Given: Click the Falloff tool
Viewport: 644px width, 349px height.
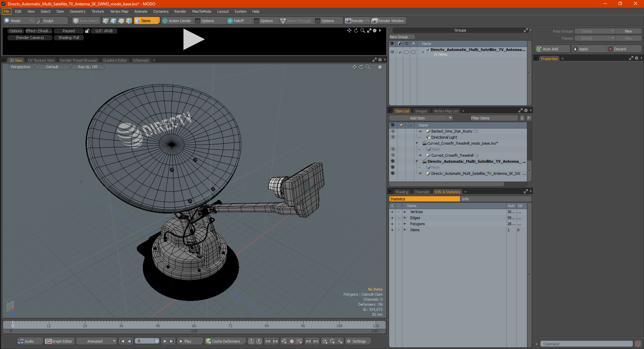Looking at the screenshot, I should coord(236,21).
